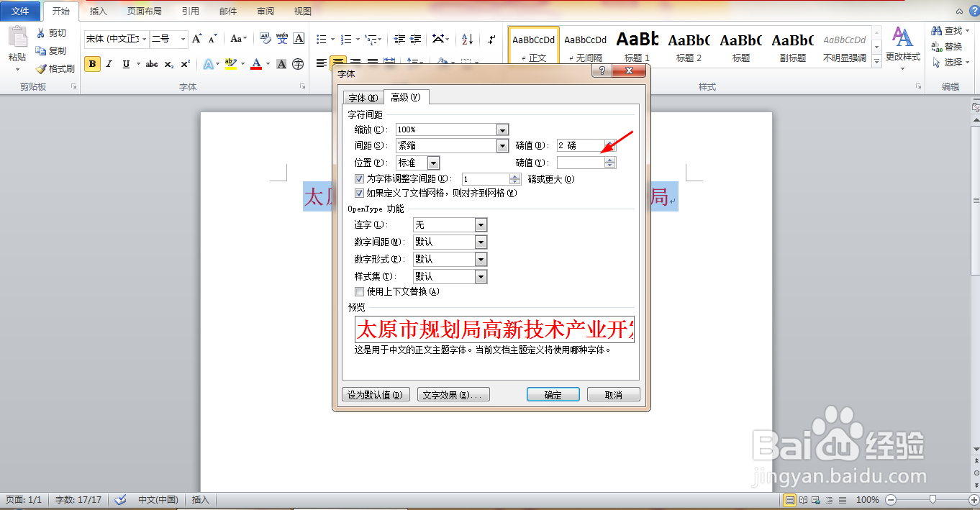This screenshot has width=980, height=510.
Task: Click the Align Left paragraph icon
Action: pos(322,63)
